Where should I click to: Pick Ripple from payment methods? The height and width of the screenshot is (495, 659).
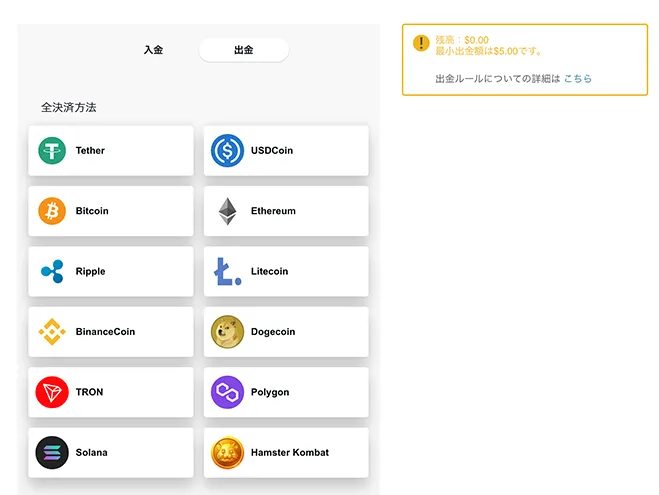[111, 271]
